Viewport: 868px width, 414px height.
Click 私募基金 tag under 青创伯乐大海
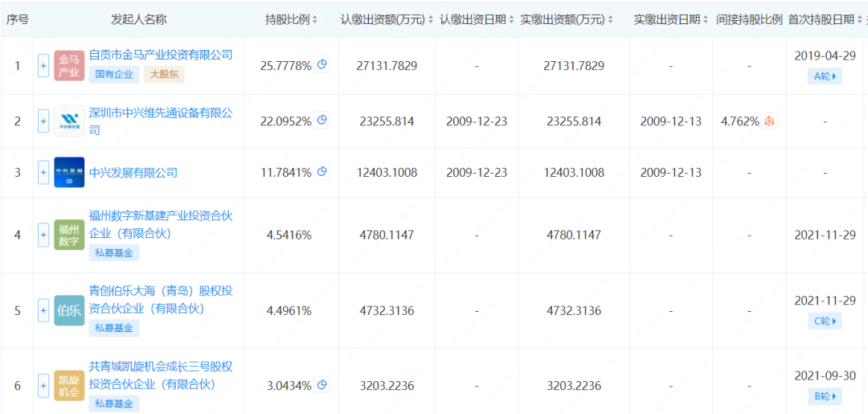114,328
